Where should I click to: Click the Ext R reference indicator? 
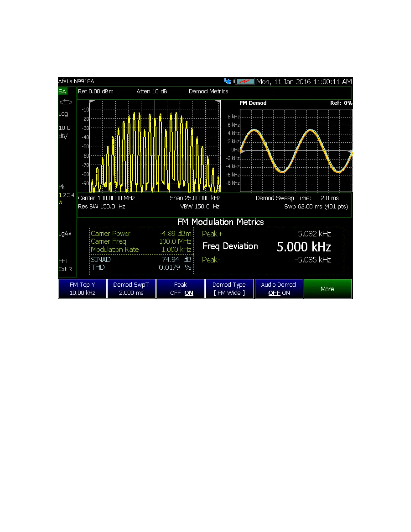[65, 269]
